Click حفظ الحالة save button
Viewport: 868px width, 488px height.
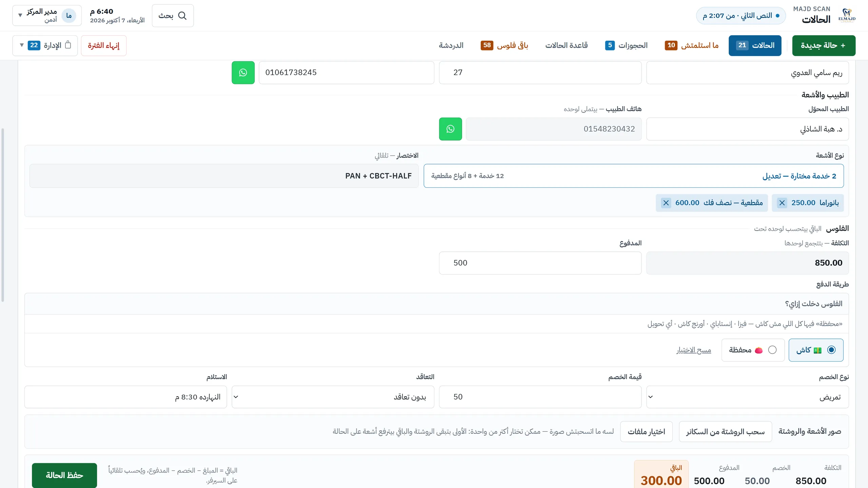click(x=64, y=475)
